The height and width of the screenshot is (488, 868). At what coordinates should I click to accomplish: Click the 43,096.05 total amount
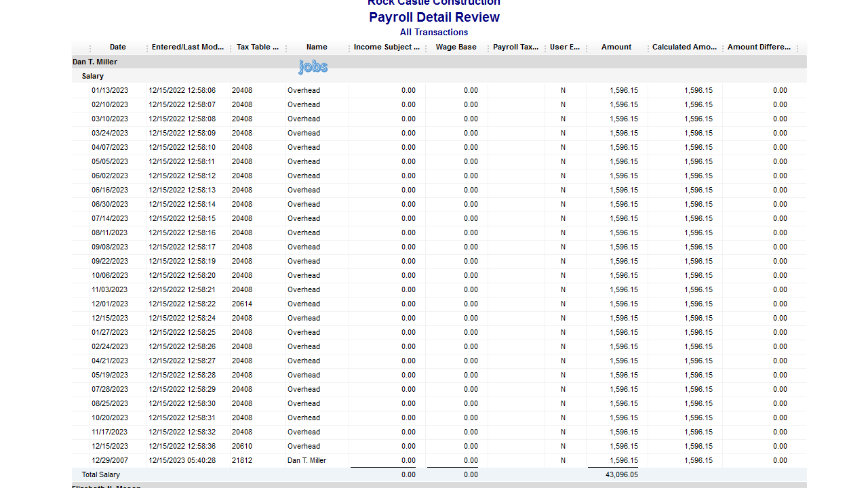coord(621,475)
